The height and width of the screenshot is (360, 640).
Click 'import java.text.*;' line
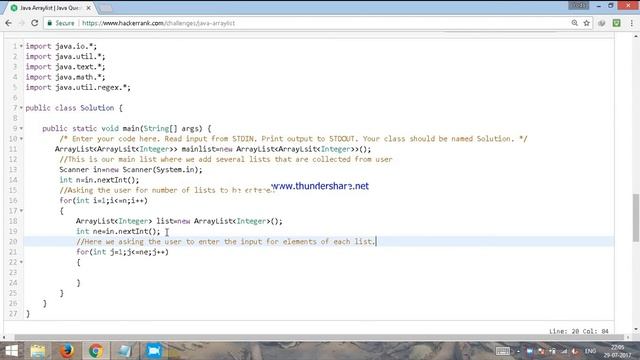pyautogui.click(x=65, y=67)
